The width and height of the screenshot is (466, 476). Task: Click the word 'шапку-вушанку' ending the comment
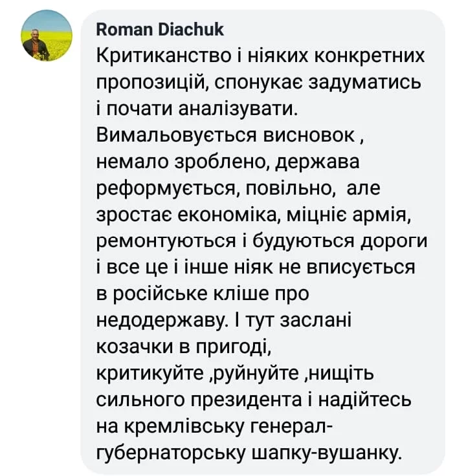click(327, 453)
